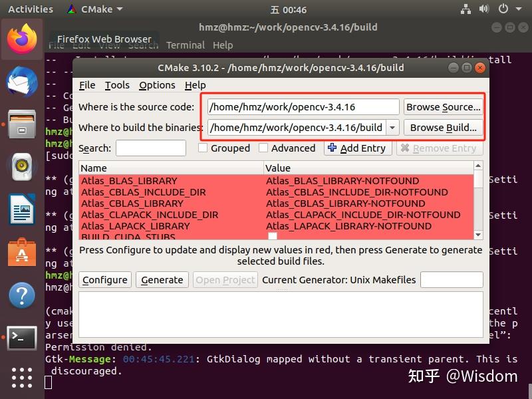Open the Tools menu

point(117,85)
